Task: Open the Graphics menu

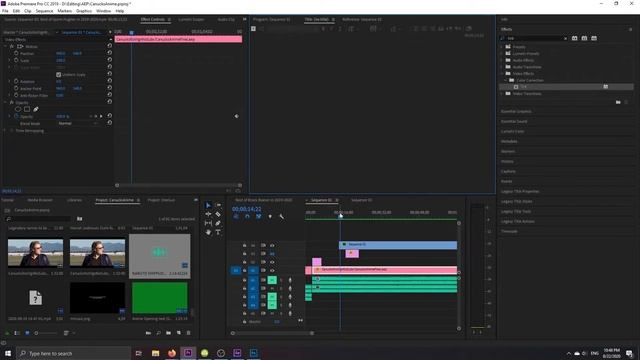Action: (x=84, y=11)
